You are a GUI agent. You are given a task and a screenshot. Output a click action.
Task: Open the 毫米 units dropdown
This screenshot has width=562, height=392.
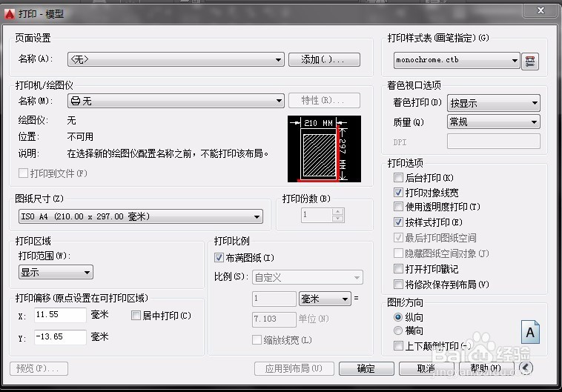coord(325,299)
